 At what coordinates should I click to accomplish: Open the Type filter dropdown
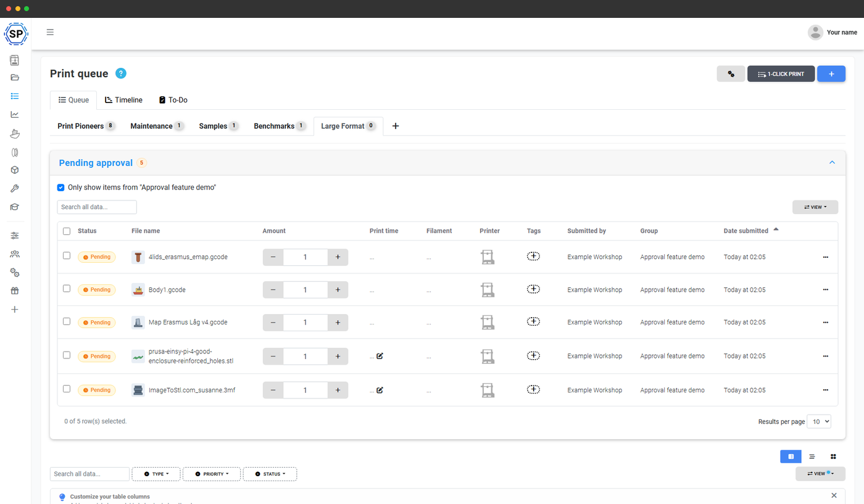tap(156, 474)
